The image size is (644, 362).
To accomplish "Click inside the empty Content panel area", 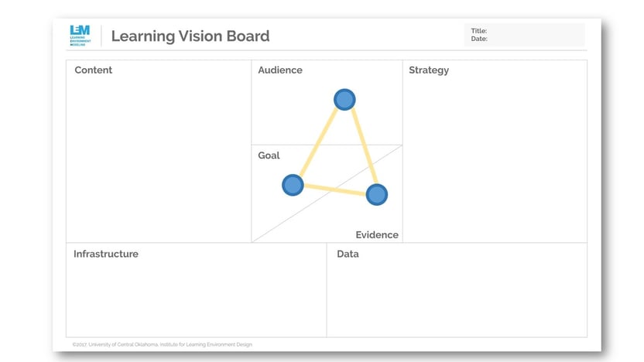I will click(x=159, y=160).
